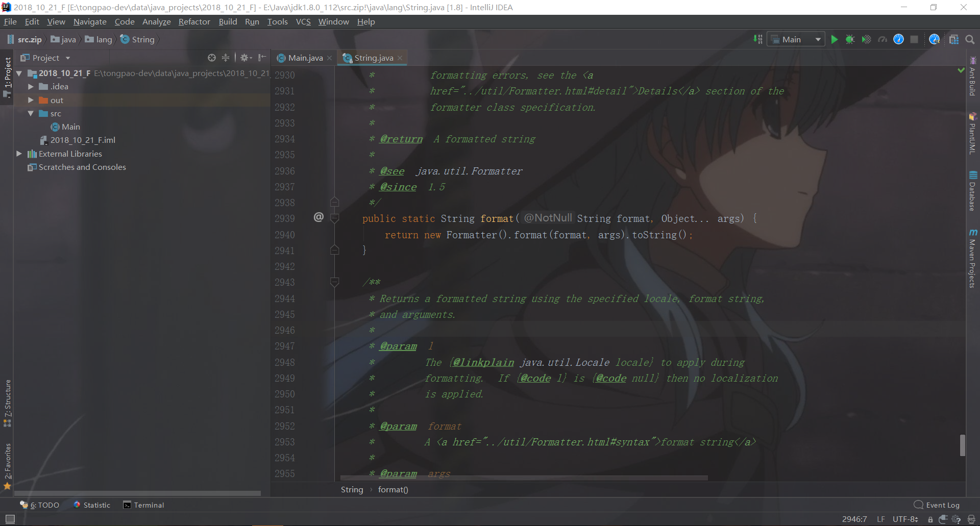The image size is (980, 526).
Task: Run Main with the green play button
Action: coord(835,39)
